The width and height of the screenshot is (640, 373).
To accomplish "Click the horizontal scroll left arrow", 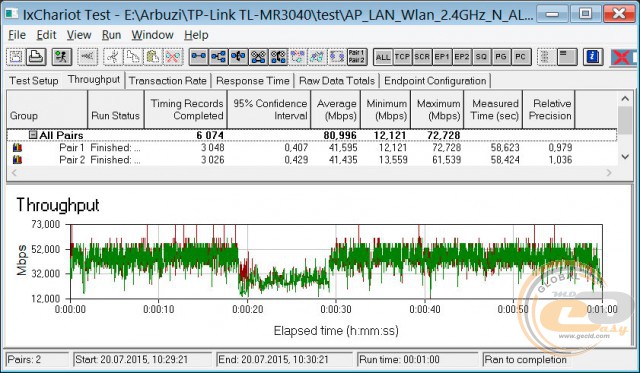I will [14, 173].
